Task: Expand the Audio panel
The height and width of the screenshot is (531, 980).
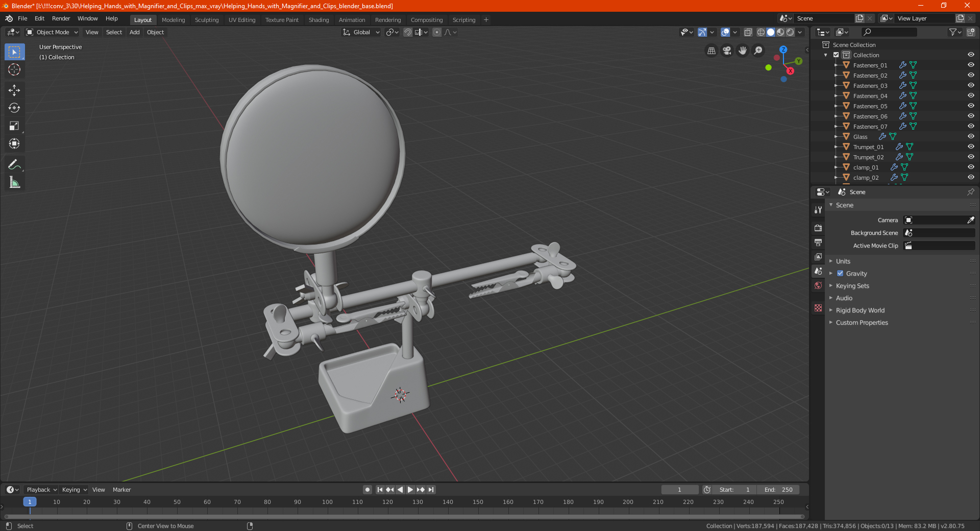Action: coord(844,298)
